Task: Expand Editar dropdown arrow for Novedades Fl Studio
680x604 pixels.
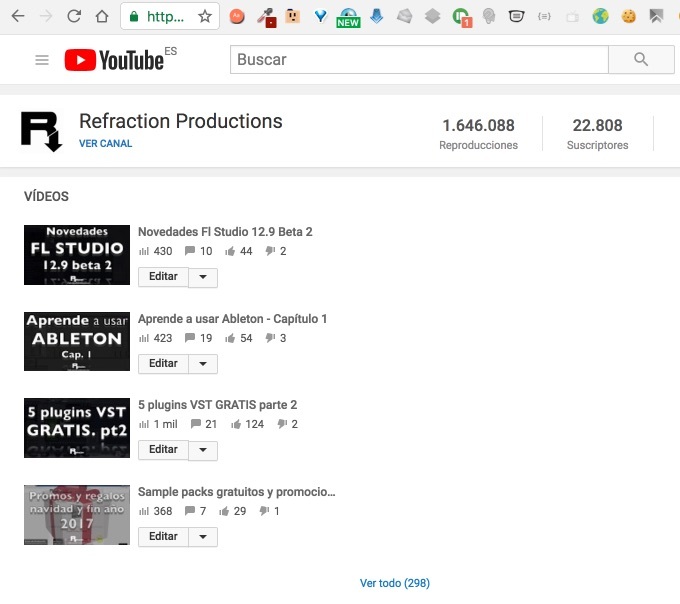Action: click(203, 277)
